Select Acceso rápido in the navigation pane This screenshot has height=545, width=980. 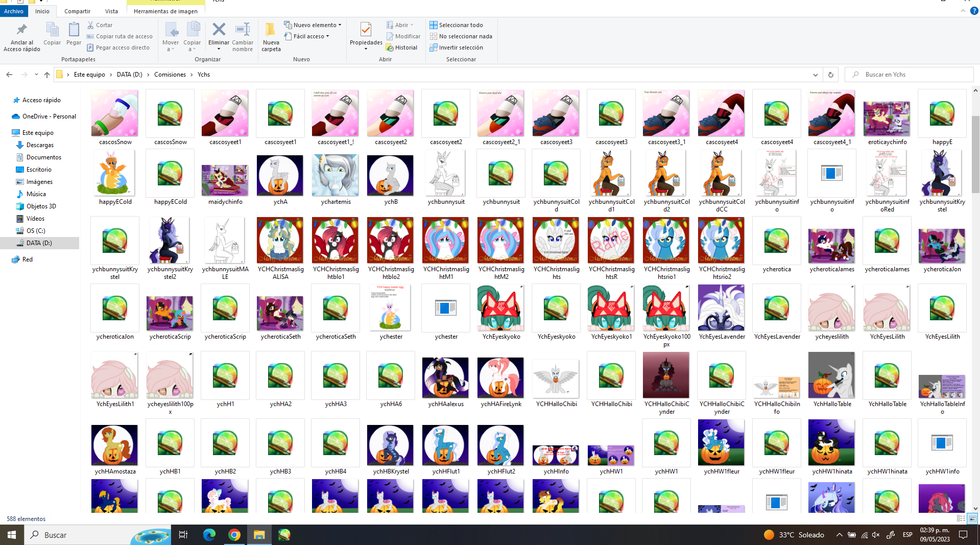point(41,100)
